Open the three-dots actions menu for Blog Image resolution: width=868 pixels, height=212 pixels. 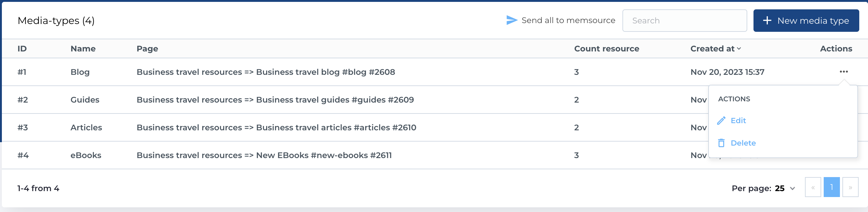[x=843, y=72]
